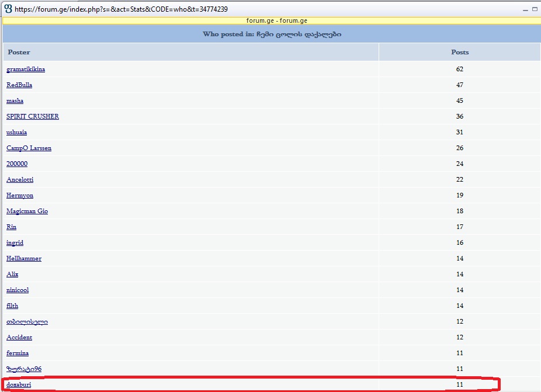Click the forum.ge yellow banner bar
The width and height of the screenshot is (541, 392).
click(x=270, y=20)
